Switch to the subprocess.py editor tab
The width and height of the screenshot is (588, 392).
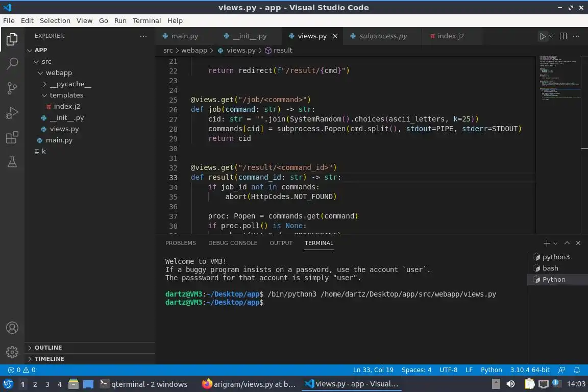pyautogui.click(x=383, y=36)
